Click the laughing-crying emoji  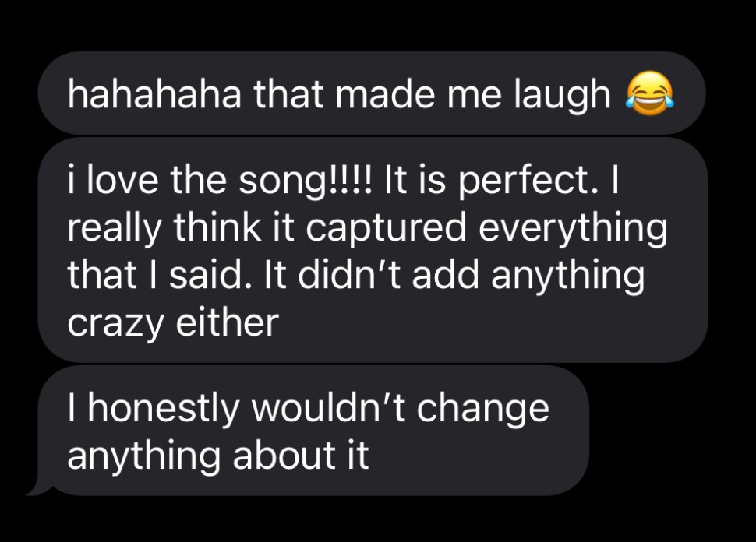[648, 96]
